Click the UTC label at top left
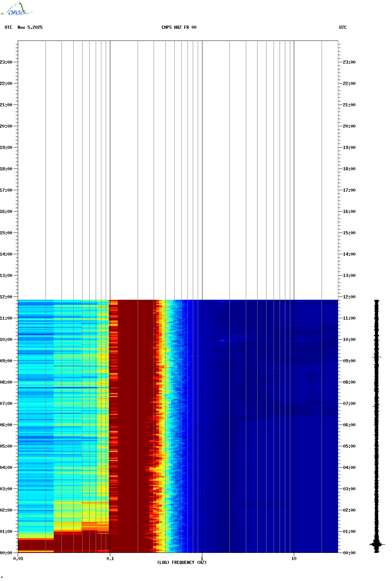 coord(9,27)
